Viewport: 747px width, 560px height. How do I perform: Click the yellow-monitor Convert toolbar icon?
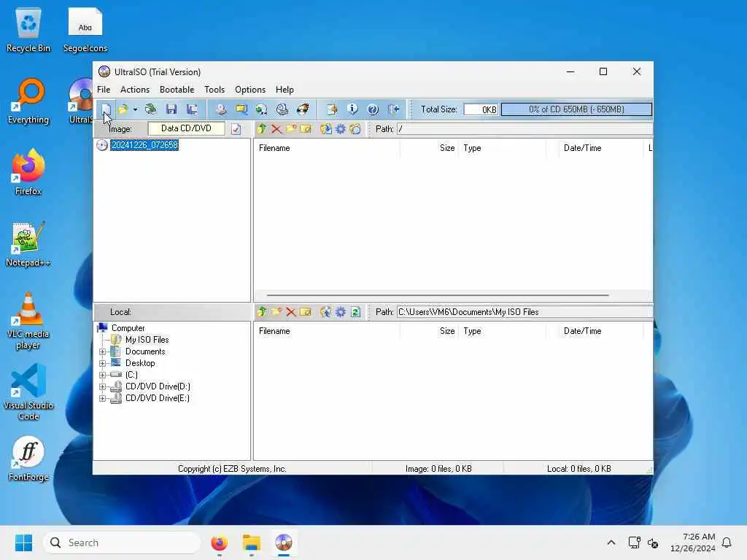[241, 109]
